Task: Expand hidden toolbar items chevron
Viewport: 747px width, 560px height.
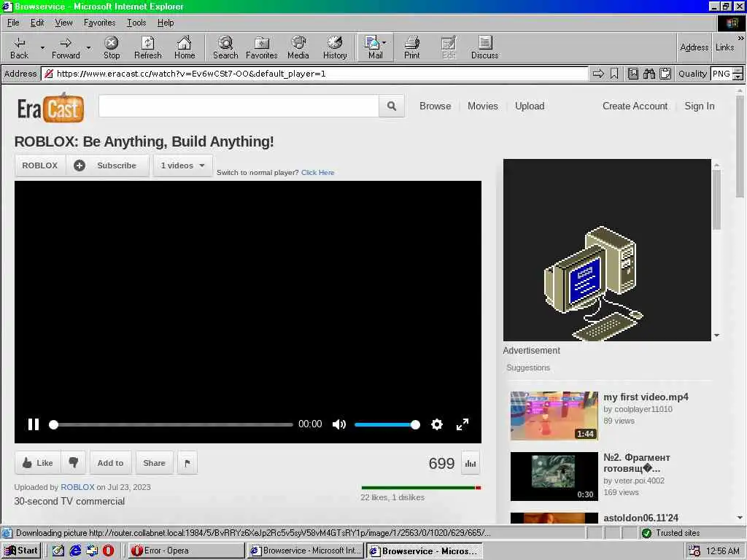Action: click(x=741, y=38)
